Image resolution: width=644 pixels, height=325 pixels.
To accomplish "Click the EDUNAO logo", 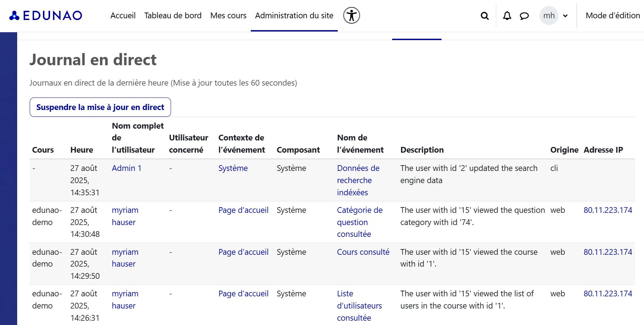I will click(45, 15).
